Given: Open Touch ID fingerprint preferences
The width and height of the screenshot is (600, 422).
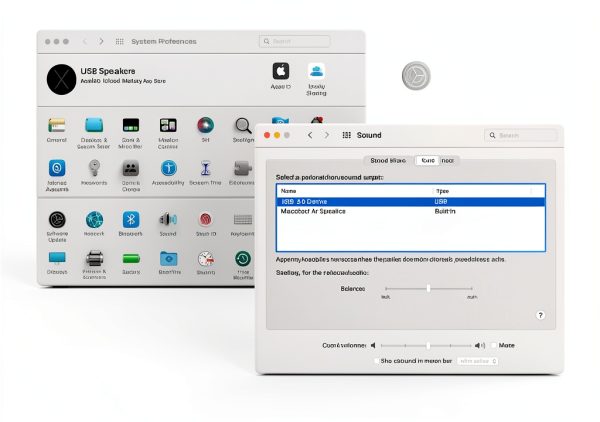Looking at the screenshot, I should (x=206, y=220).
